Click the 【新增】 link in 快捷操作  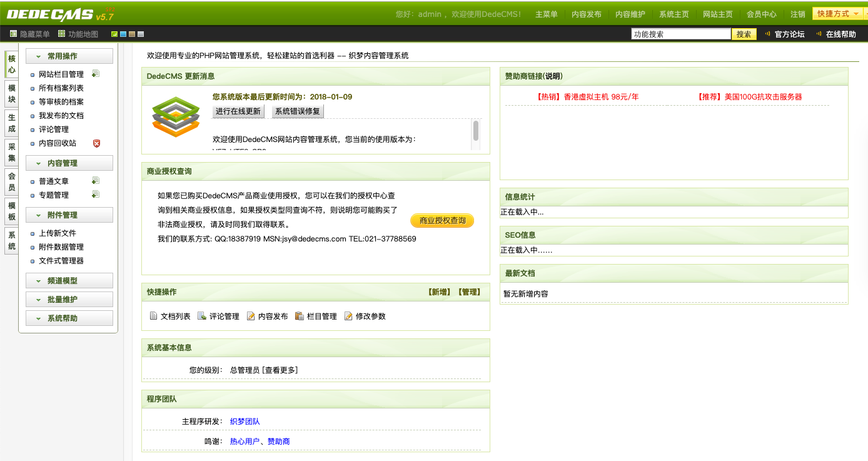(439, 292)
